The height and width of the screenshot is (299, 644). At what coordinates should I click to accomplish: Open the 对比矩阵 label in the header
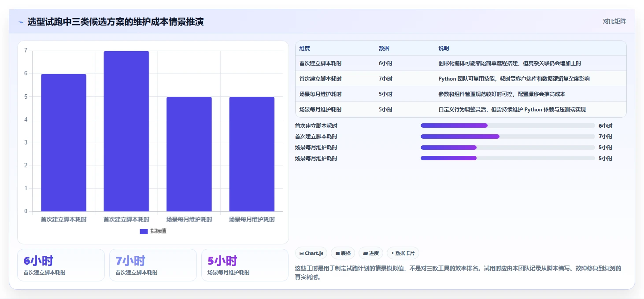pos(614,21)
